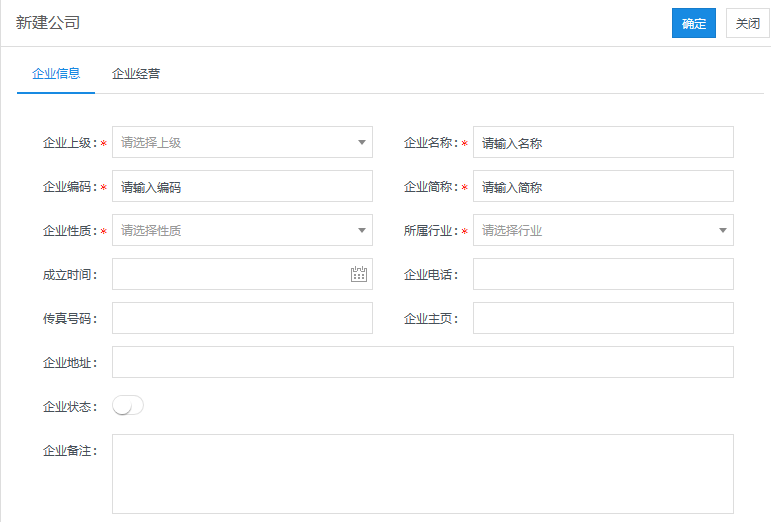The height and width of the screenshot is (522, 771).
Task: Switch to the 企业信息 tab
Action: [x=56, y=73]
